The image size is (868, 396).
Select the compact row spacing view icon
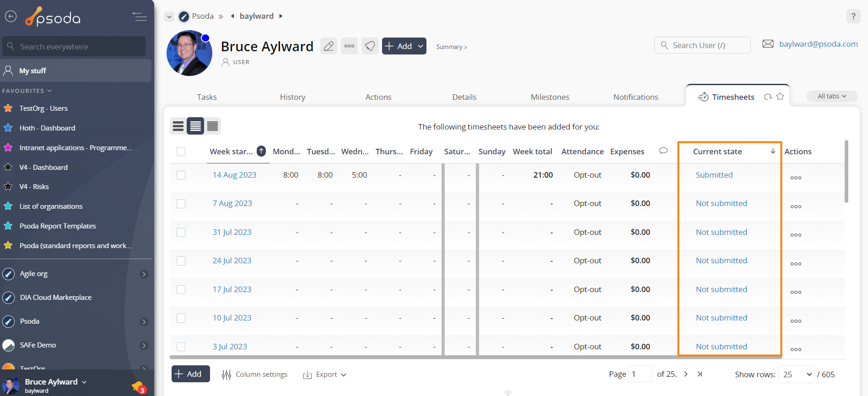click(x=212, y=126)
